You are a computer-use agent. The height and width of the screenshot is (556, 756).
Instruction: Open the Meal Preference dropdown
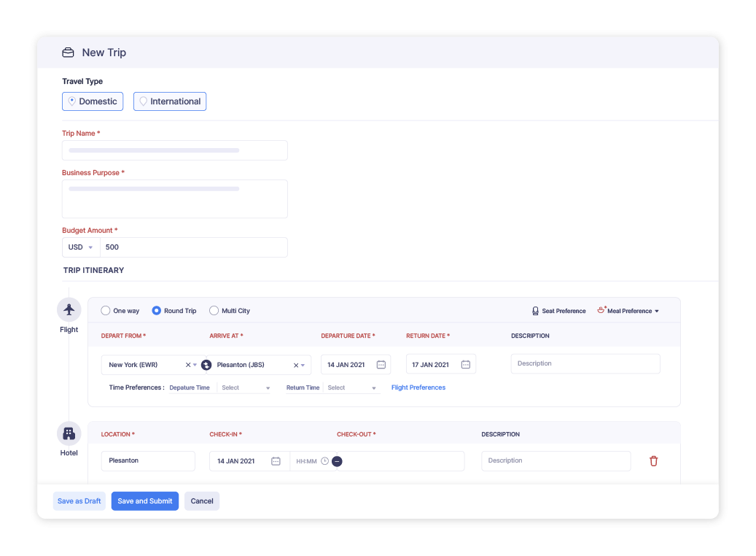pyautogui.click(x=628, y=310)
